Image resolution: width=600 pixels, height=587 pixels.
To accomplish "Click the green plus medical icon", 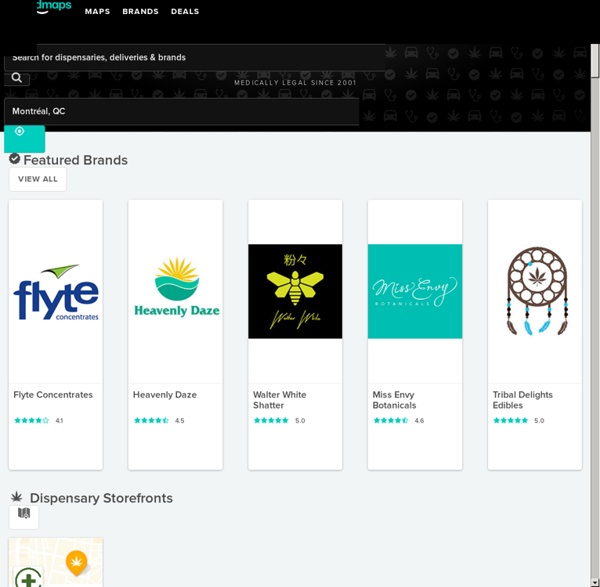I will point(28,577).
